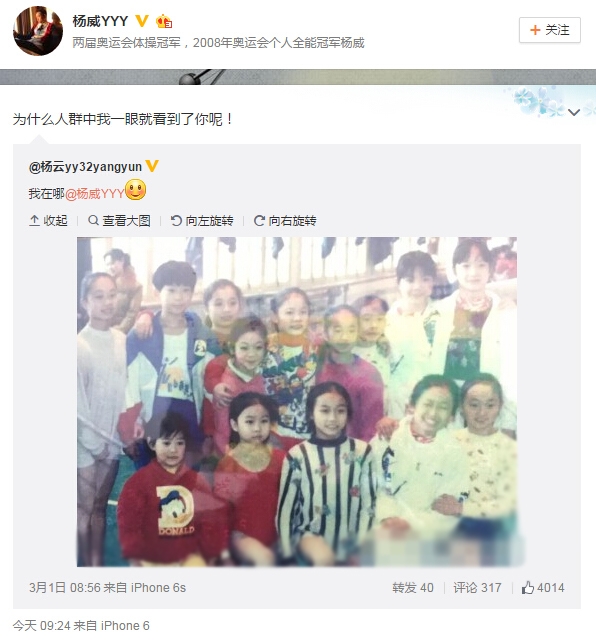Open the 3月1日 08:56 timestamp link
This screenshot has height=640, width=596.
[x=64, y=588]
